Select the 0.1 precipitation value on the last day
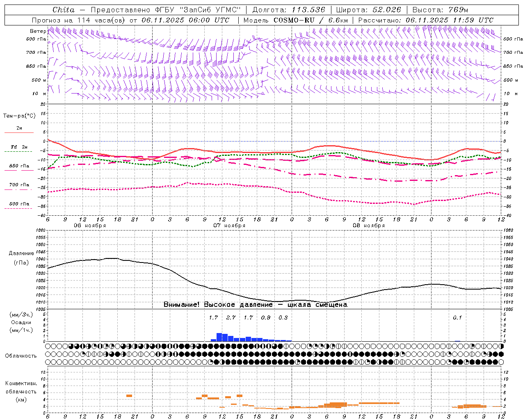The height and width of the screenshot is (420, 525). 457,317
